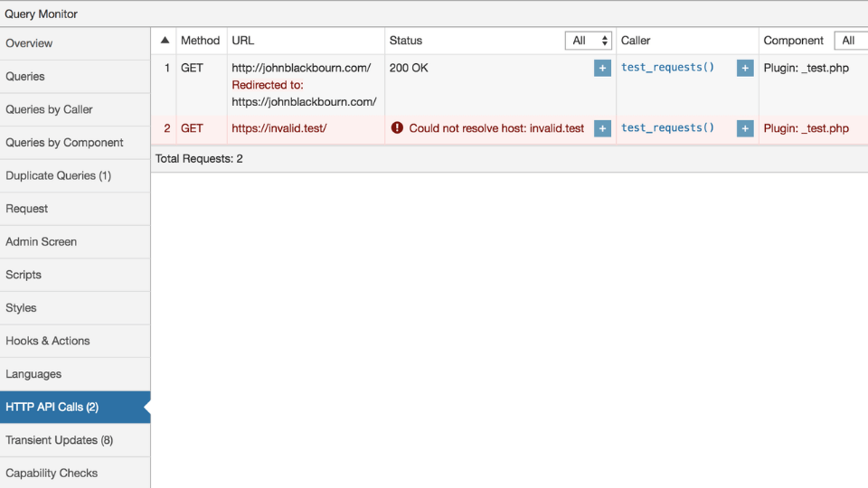Open Duplicate Queries (1) panel

click(x=75, y=175)
